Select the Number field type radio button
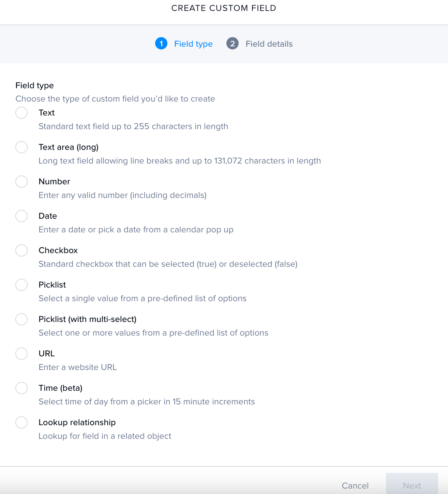 pyautogui.click(x=21, y=182)
